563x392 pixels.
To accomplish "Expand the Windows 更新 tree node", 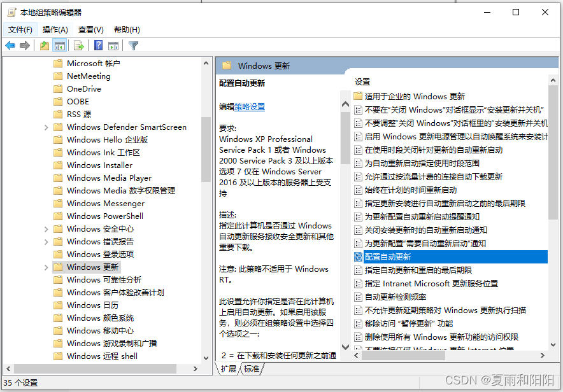I will click(x=46, y=267).
